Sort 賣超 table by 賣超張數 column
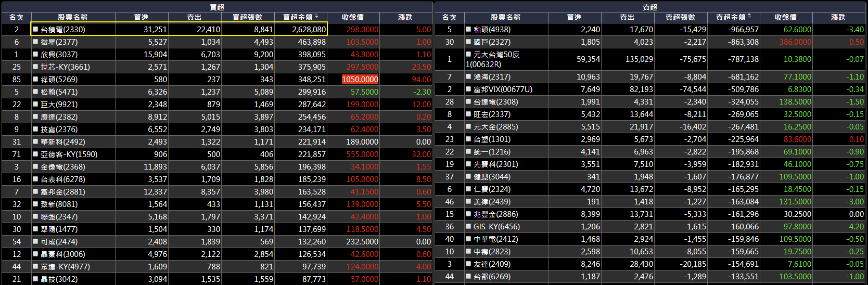 [x=680, y=17]
